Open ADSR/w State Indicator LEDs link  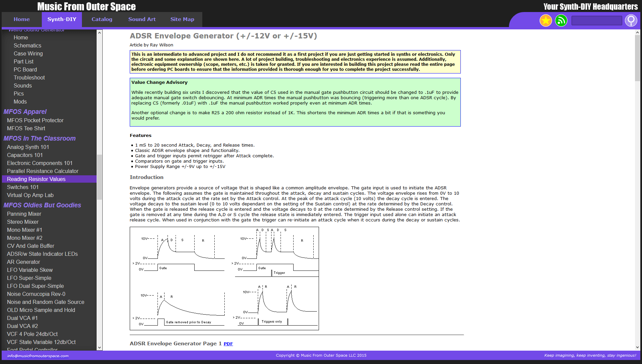42,254
